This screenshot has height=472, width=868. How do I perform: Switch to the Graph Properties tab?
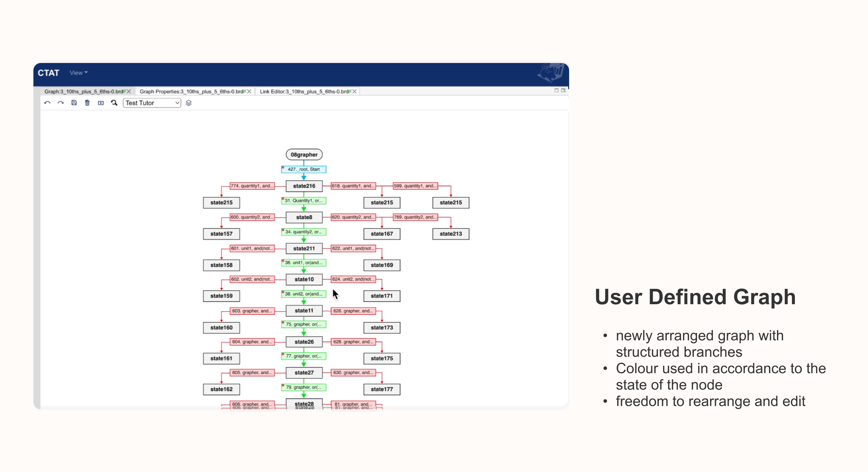click(191, 91)
